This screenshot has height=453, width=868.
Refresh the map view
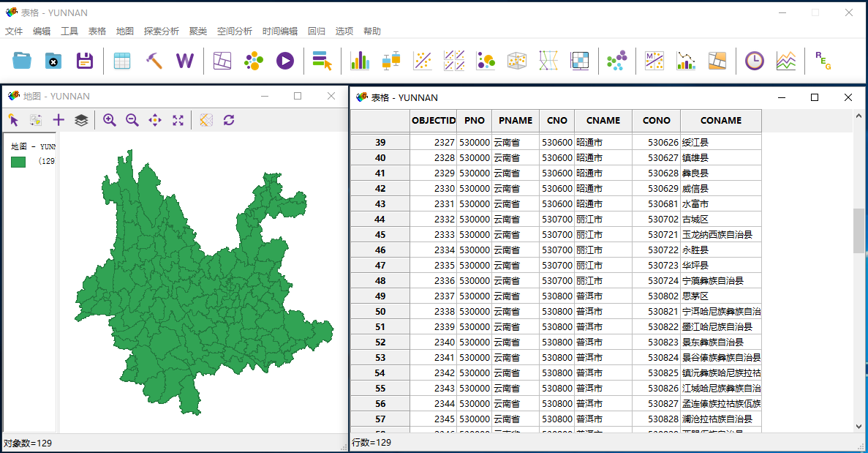(229, 120)
